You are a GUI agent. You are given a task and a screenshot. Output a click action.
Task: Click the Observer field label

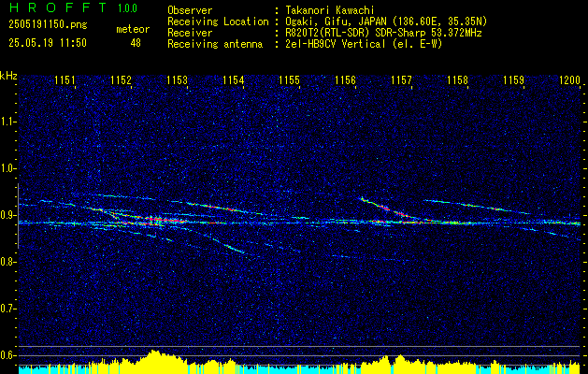(190, 10)
